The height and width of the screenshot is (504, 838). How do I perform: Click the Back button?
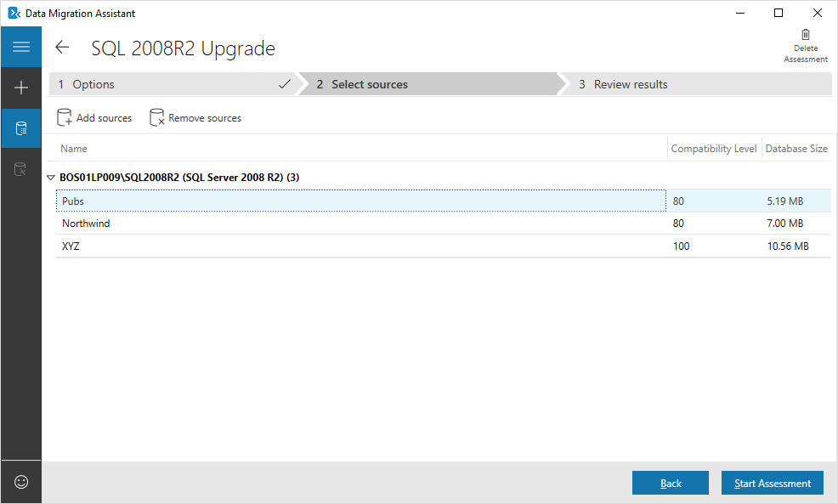point(671,483)
